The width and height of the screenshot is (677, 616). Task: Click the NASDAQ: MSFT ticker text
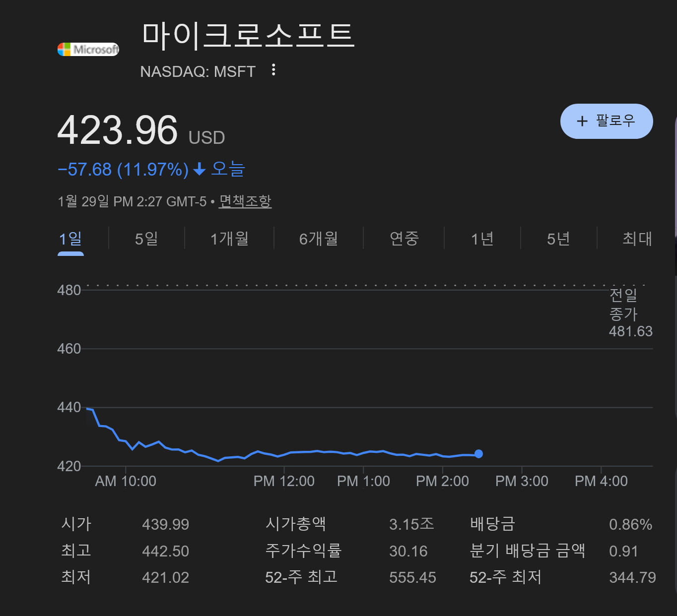click(198, 72)
